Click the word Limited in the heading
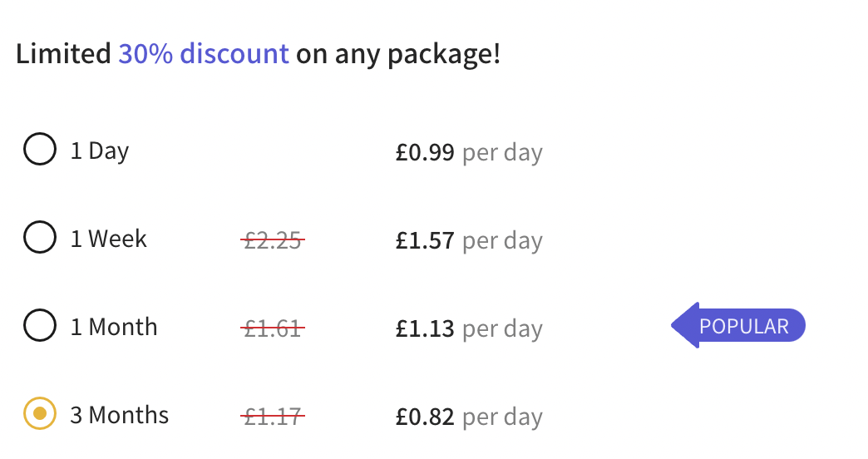This screenshot has height=459, width=868. 64,54
